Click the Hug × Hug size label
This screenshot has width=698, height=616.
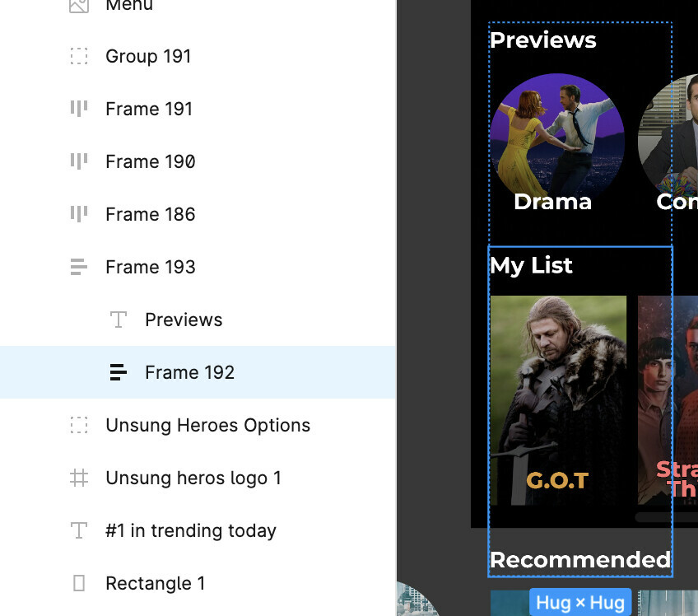(x=580, y=602)
